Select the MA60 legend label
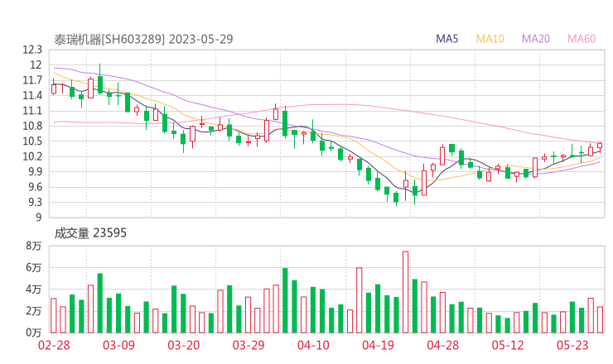 [582, 39]
